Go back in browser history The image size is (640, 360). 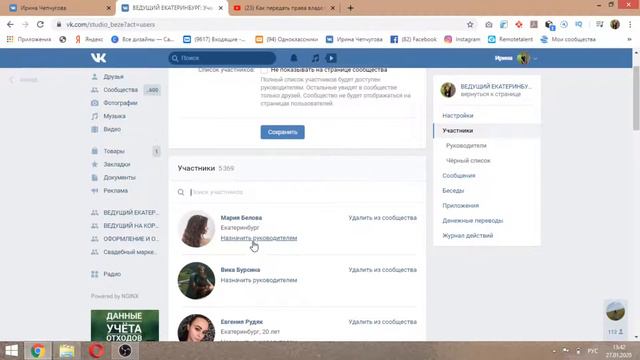point(10,24)
